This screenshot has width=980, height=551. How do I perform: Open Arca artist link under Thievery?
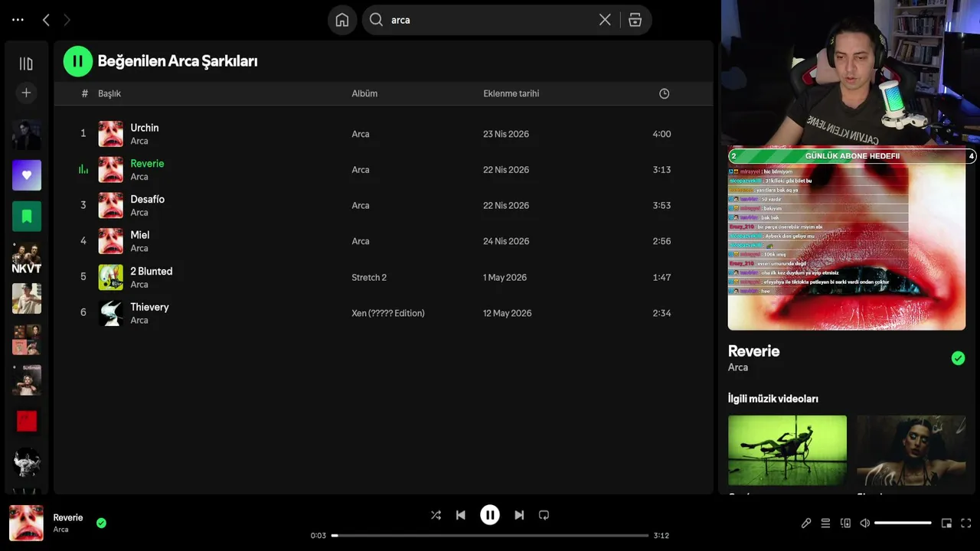[x=139, y=320]
